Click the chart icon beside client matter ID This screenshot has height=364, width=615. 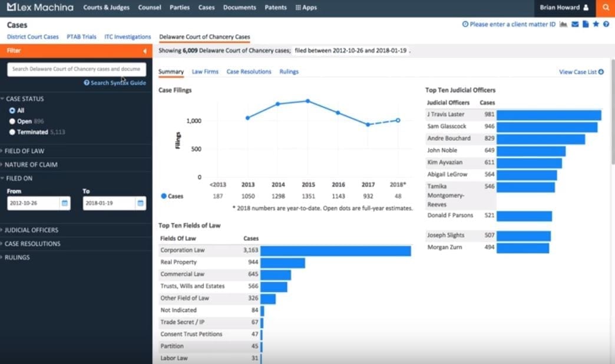[x=564, y=24]
